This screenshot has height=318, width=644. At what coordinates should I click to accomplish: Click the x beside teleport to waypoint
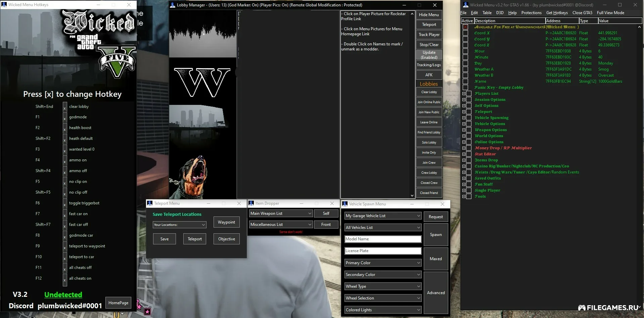pos(65,246)
